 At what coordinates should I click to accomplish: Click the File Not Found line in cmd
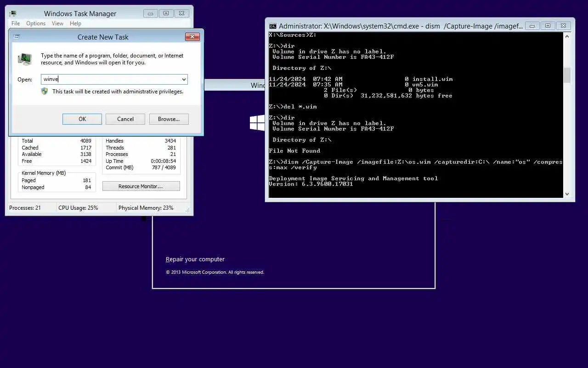pos(294,151)
